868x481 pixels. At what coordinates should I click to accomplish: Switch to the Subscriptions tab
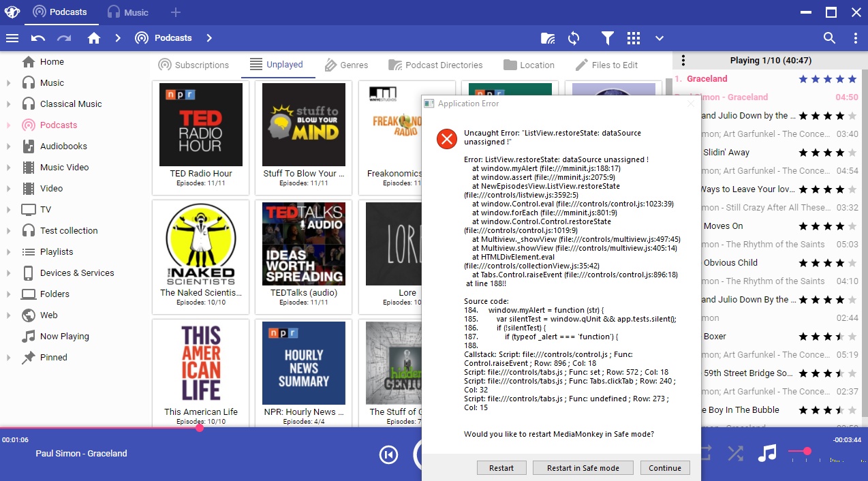tap(193, 65)
